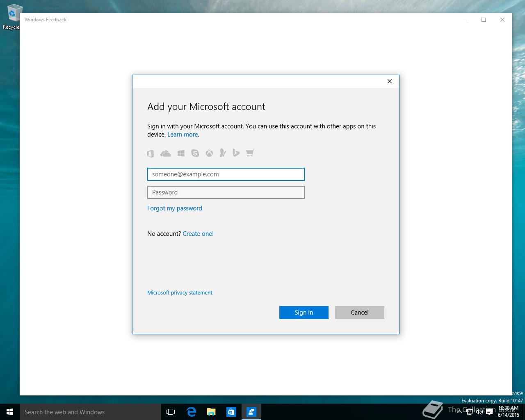This screenshot has width=525, height=420.
Task: Launch Microsoft Edge from the taskbar
Action: (191, 412)
